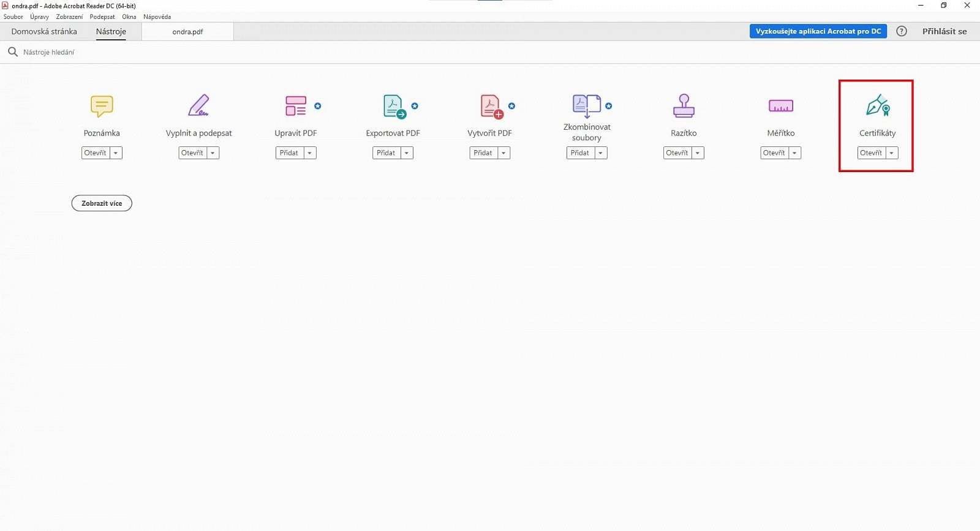Expand the dropdown arrow under Razítko
This screenshot has width=980, height=531.
[x=698, y=153]
